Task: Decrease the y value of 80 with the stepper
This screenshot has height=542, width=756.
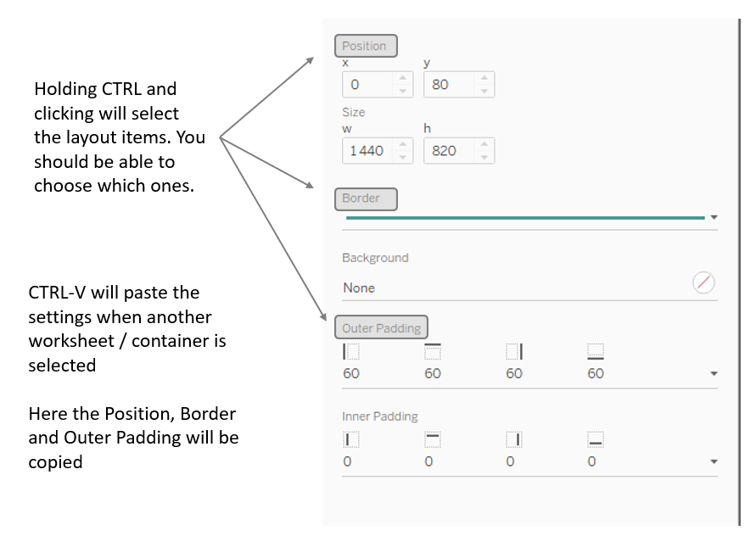Action: 485,89
